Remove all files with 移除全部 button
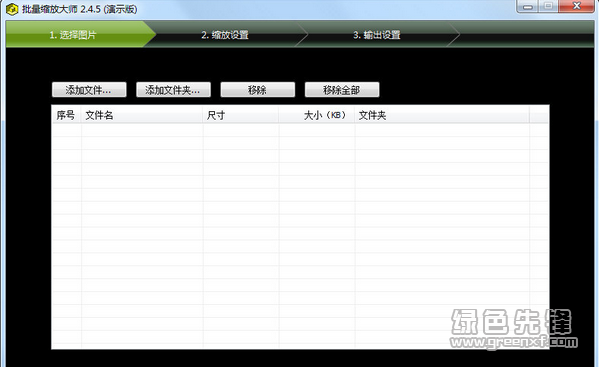This screenshot has width=599, height=367. [x=342, y=90]
